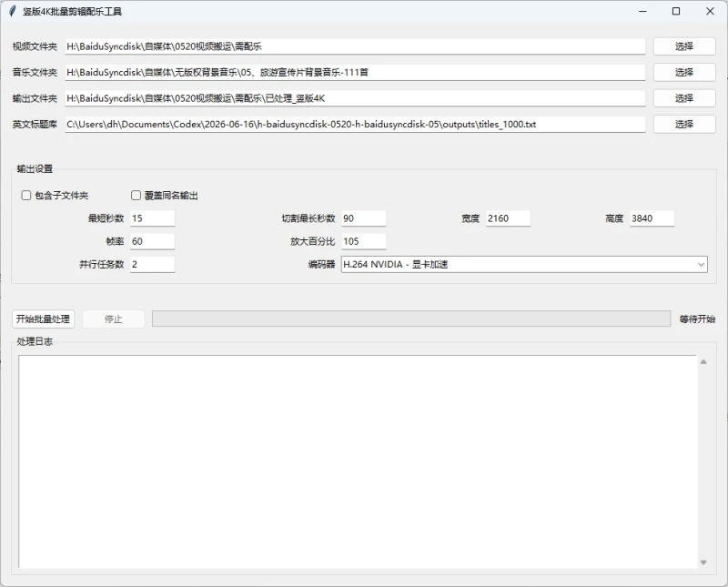
Task: Toggle the 覆盖同名输出 checkbox
Action: pyautogui.click(x=136, y=196)
